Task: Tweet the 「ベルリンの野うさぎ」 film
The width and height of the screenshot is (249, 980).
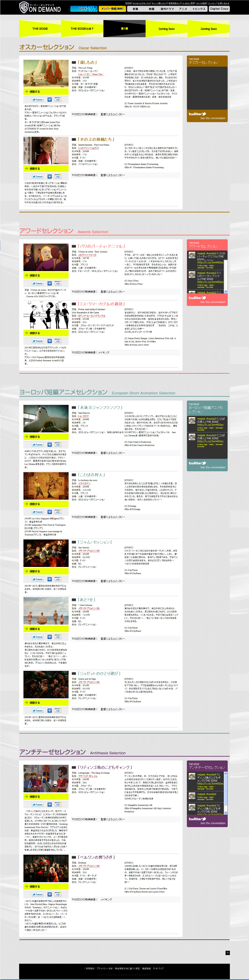Action: pyautogui.click(x=38, y=894)
